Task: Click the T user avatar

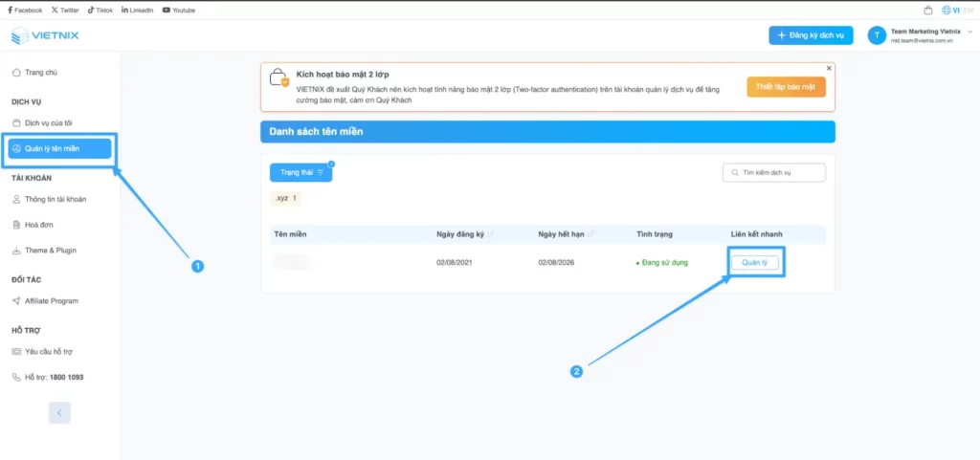Action: tap(877, 35)
